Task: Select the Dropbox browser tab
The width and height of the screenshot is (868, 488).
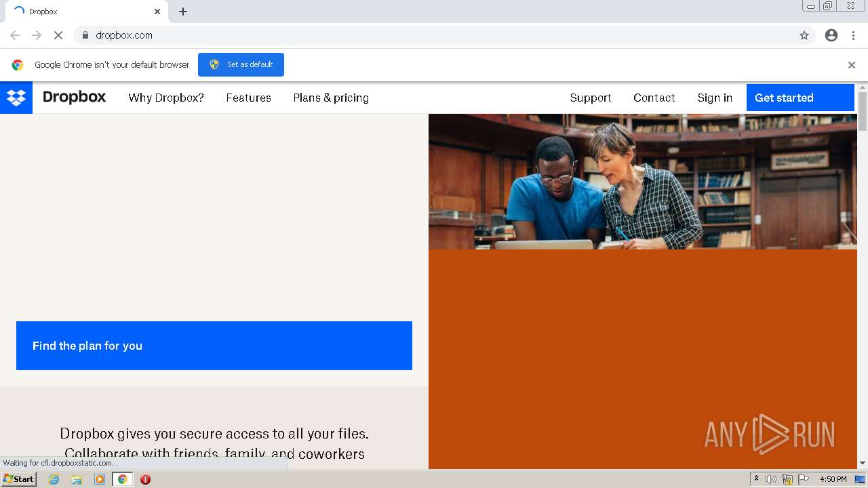Action: [87, 12]
